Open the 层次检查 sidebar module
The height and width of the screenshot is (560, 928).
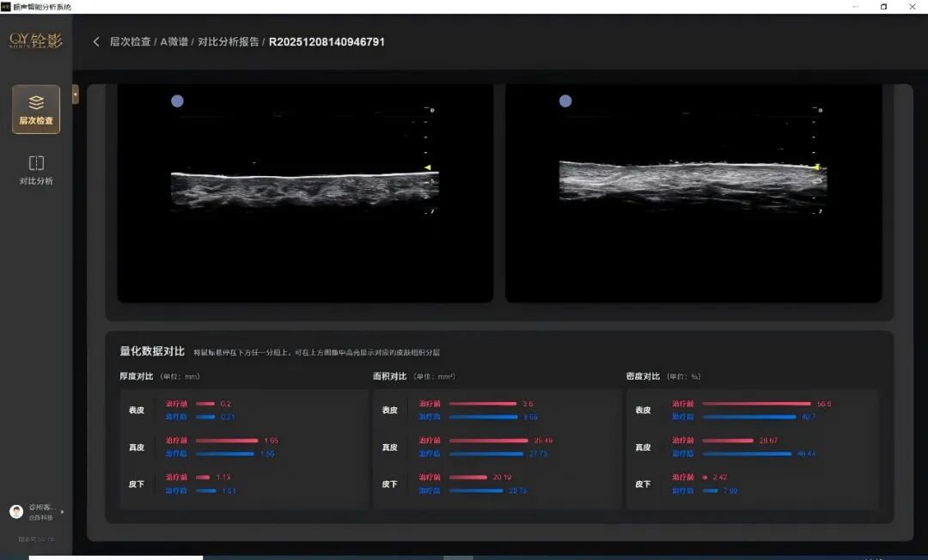pos(36,109)
